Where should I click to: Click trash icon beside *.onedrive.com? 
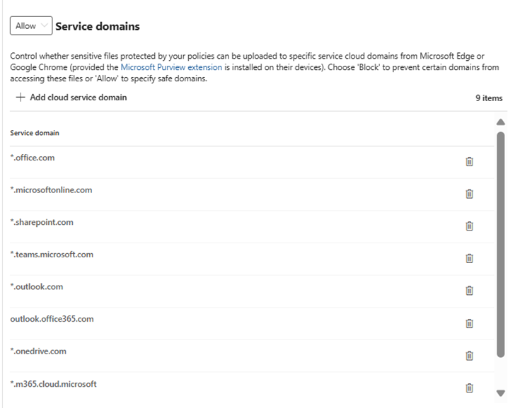pyautogui.click(x=469, y=355)
